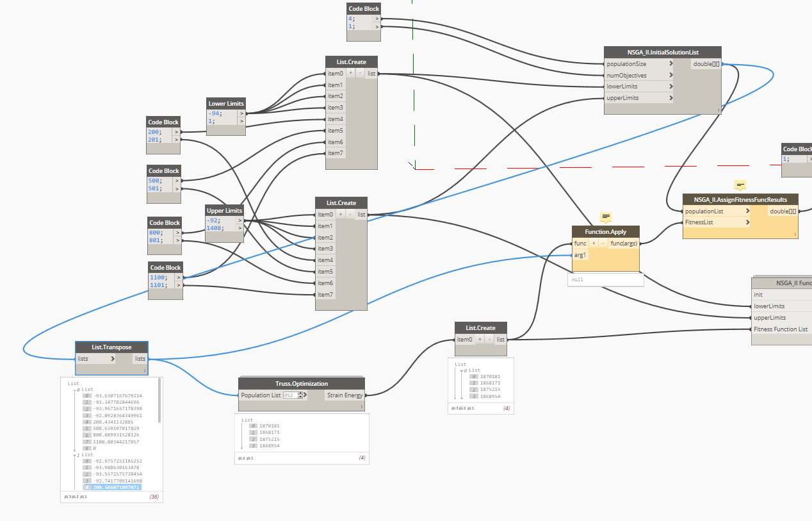The width and height of the screenshot is (812, 521).
Task: Select the NSGA_II.InitialSolutionList node title
Action: click(663, 53)
